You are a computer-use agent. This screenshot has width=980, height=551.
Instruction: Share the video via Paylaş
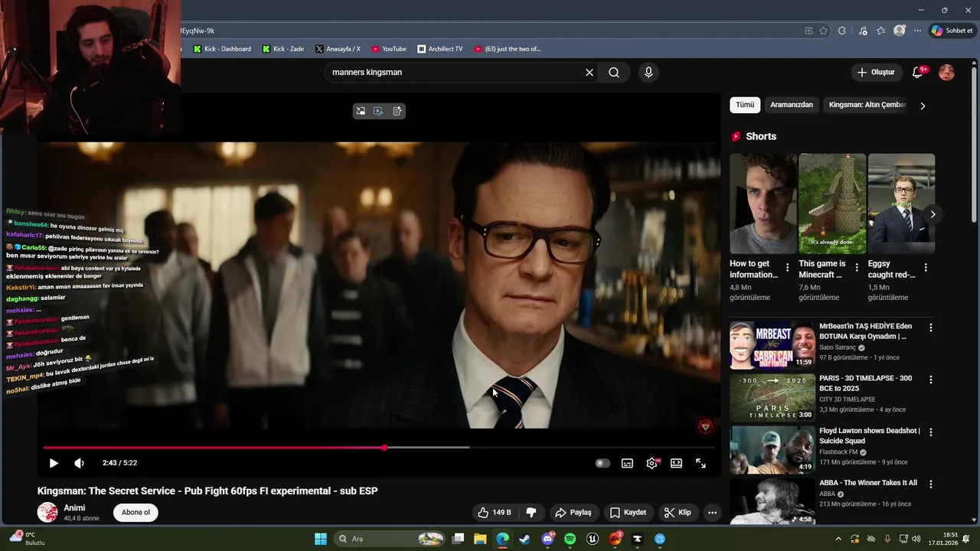coord(573,513)
